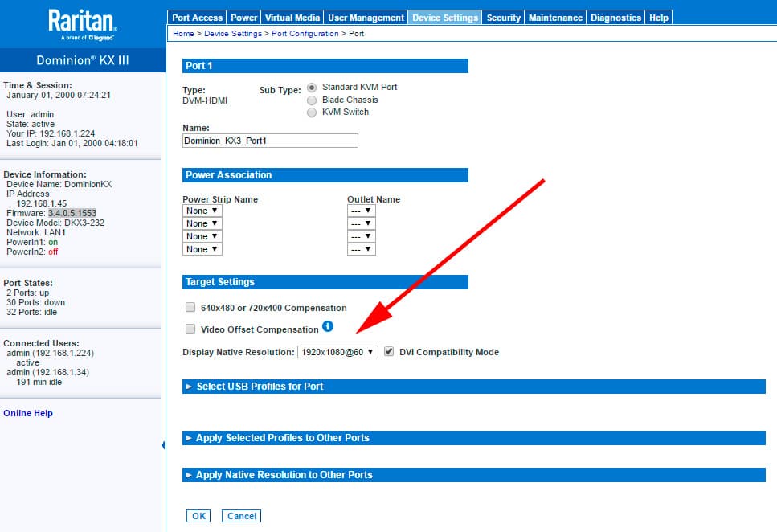The width and height of the screenshot is (777, 532).
Task: Click the 30 Ports: down text
Action: click(x=35, y=302)
